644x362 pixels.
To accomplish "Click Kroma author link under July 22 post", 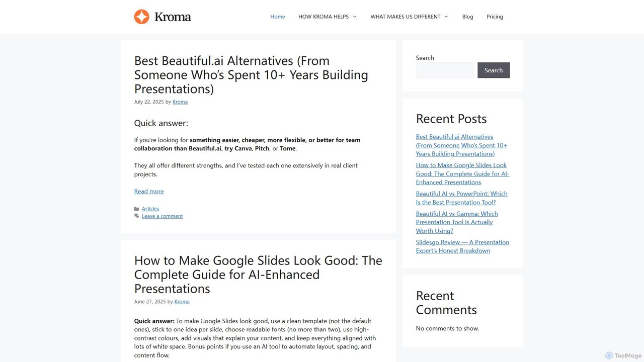I will coord(180,102).
